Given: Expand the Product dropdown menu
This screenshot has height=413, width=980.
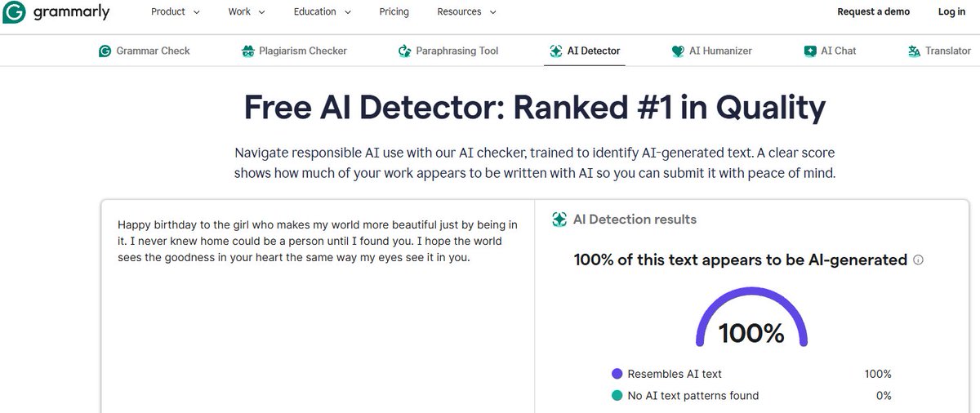Looking at the screenshot, I should click(176, 12).
